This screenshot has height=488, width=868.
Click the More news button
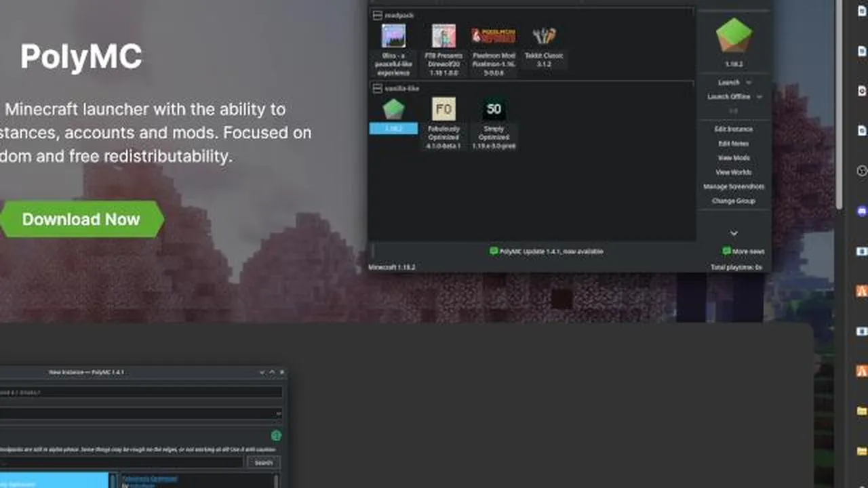pos(743,251)
